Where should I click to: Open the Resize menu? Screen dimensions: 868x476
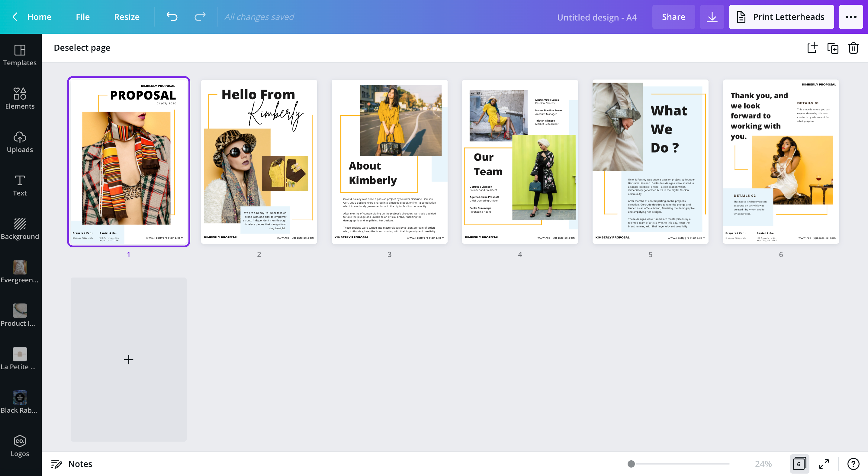[127, 17]
